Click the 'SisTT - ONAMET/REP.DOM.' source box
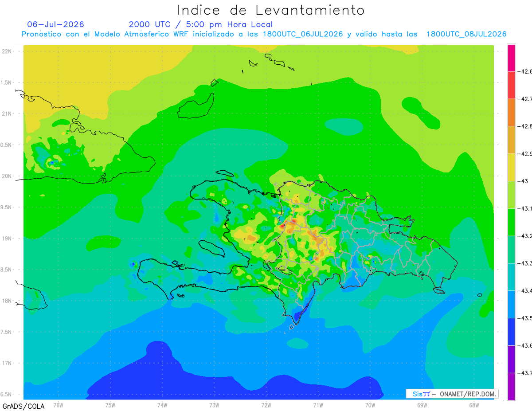 pyautogui.click(x=452, y=394)
